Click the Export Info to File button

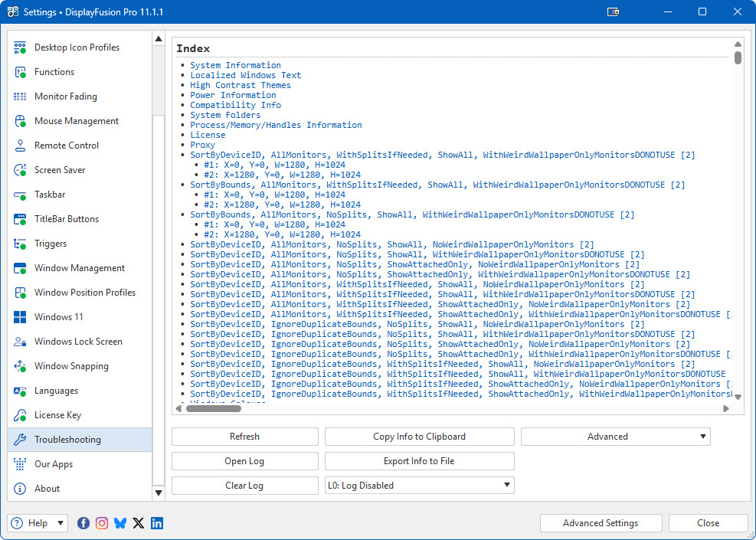tap(419, 461)
